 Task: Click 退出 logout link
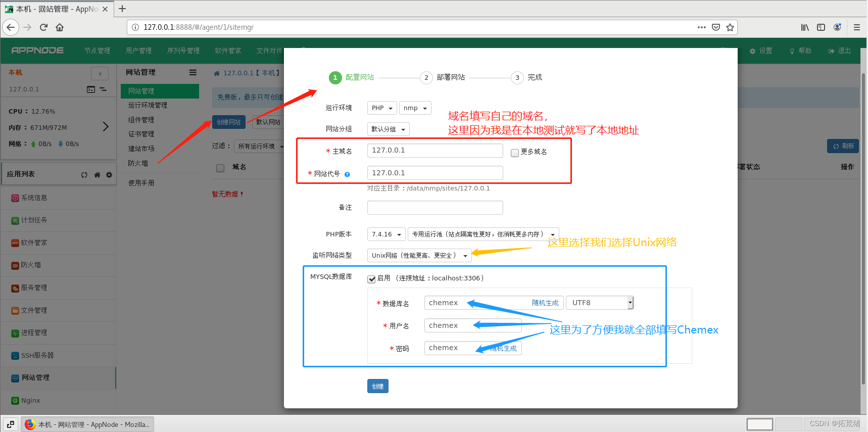[x=840, y=51]
